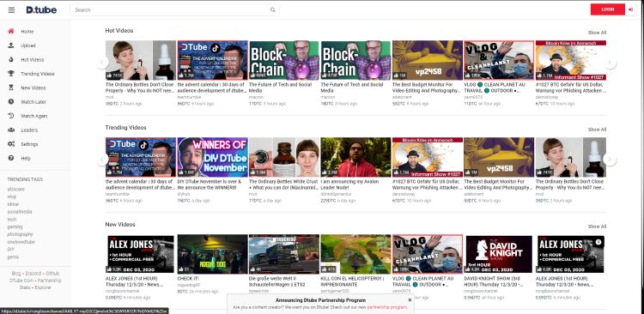The height and width of the screenshot is (314, 644).
Task: Open ROGUE DOG Check It thumbnail
Action: (212, 254)
